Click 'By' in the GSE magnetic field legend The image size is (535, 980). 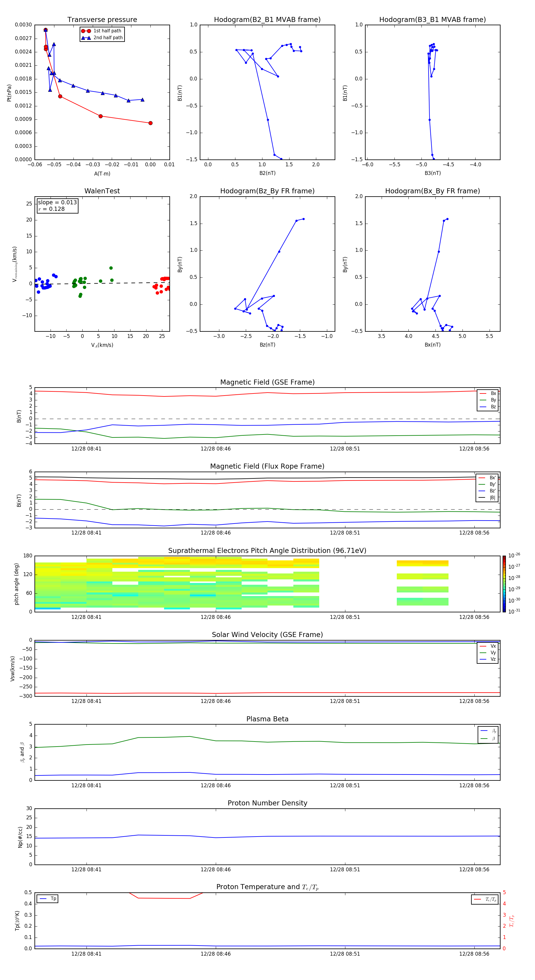(488, 400)
